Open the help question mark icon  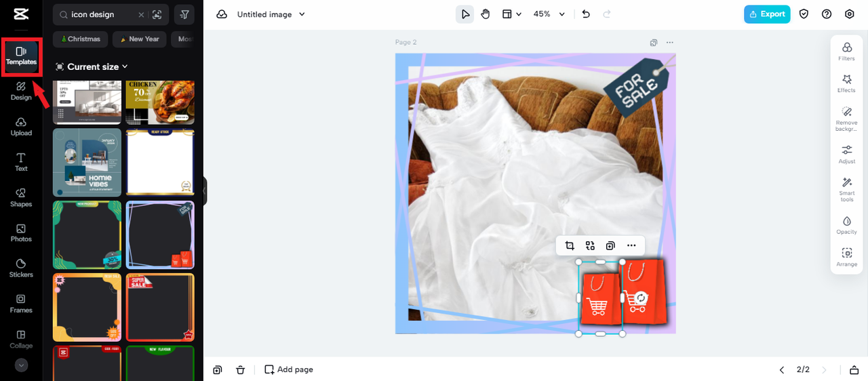(x=827, y=14)
